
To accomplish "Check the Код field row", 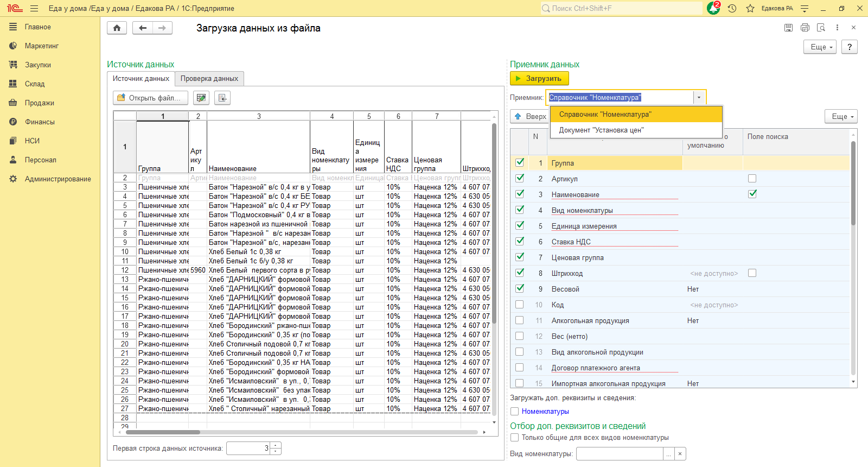I will (520, 304).
